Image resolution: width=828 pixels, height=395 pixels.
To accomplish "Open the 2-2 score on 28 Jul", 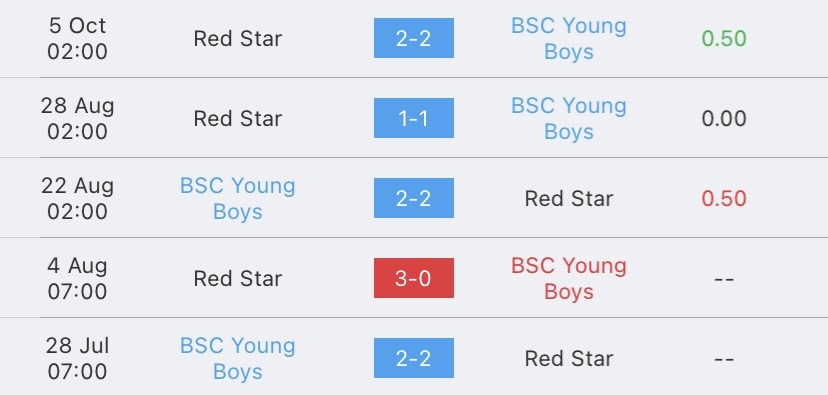I will click(x=413, y=358).
